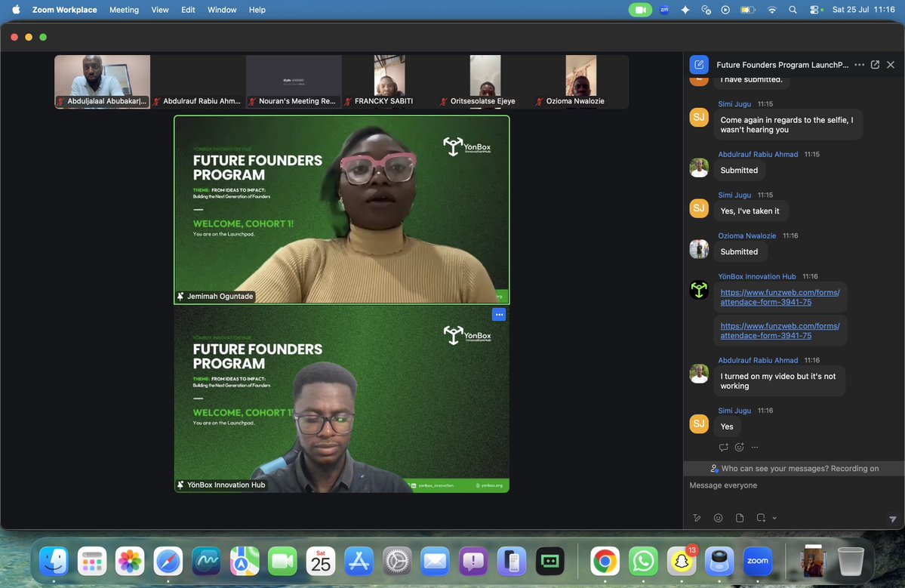Select Abdulrauf Rabiu Ahmad's participant tile

pyautogui.click(x=198, y=82)
